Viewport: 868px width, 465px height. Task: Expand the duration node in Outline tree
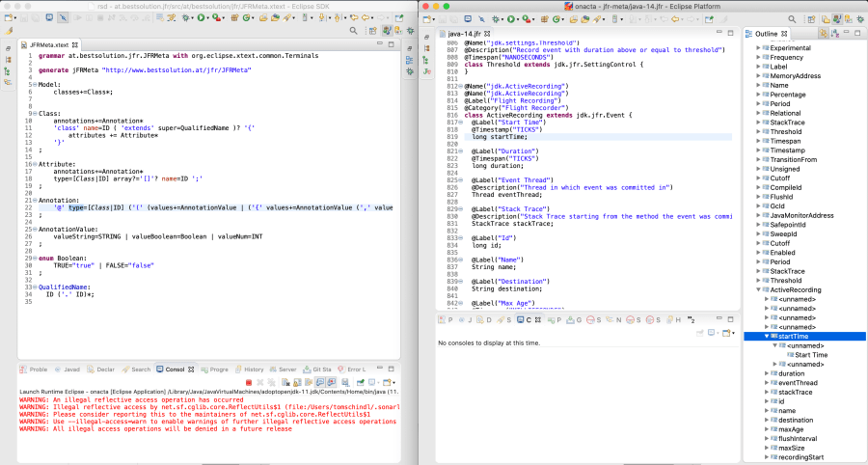pyautogui.click(x=769, y=373)
